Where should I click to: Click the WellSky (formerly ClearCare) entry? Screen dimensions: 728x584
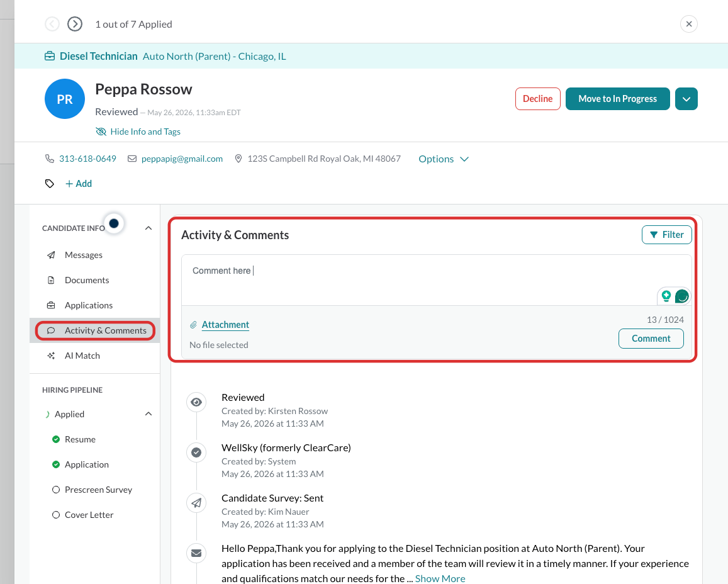(286, 447)
